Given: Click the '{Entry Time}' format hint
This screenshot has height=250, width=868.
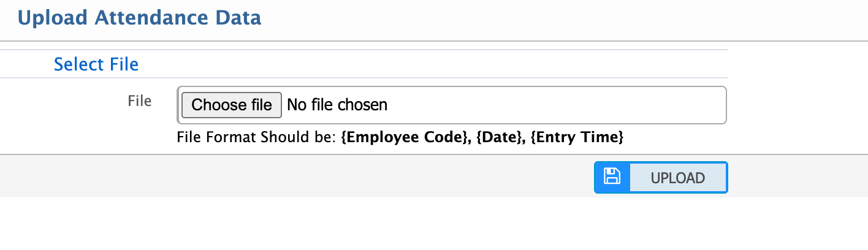Looking at the screenshot, I should click(x=576, y=138).
